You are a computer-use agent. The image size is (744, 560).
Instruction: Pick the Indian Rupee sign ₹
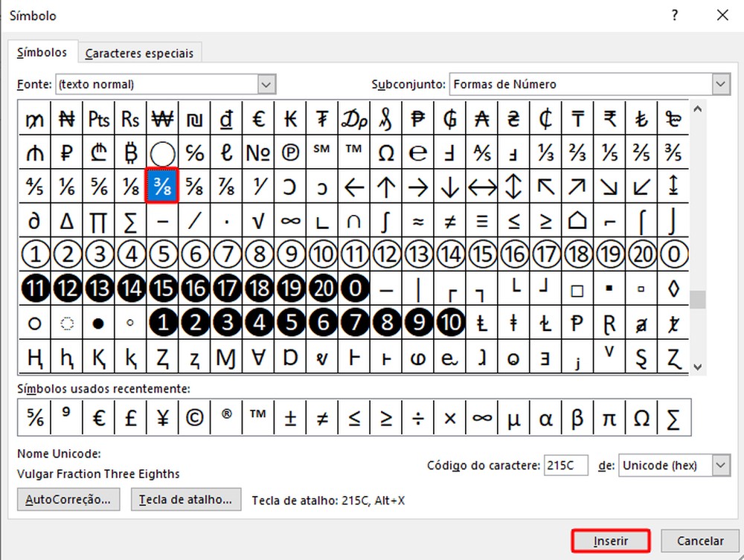[x=610, y=118]
